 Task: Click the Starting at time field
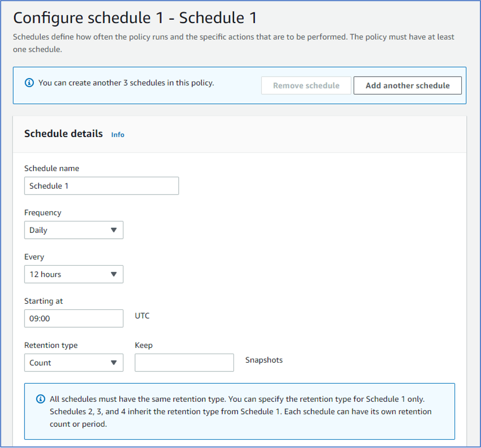(x=74, y=318)
